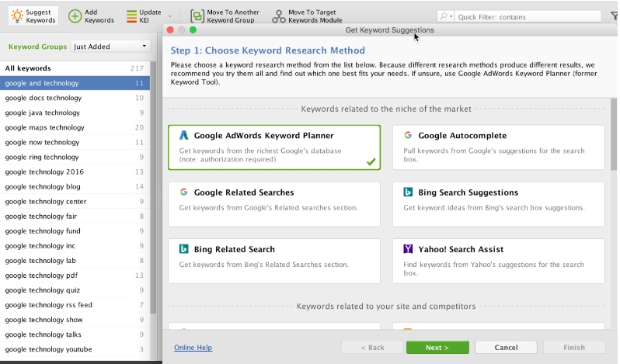The image size is (620, 364).
Task: Select google technology rss feed group
Action: [x=75, y=305]
